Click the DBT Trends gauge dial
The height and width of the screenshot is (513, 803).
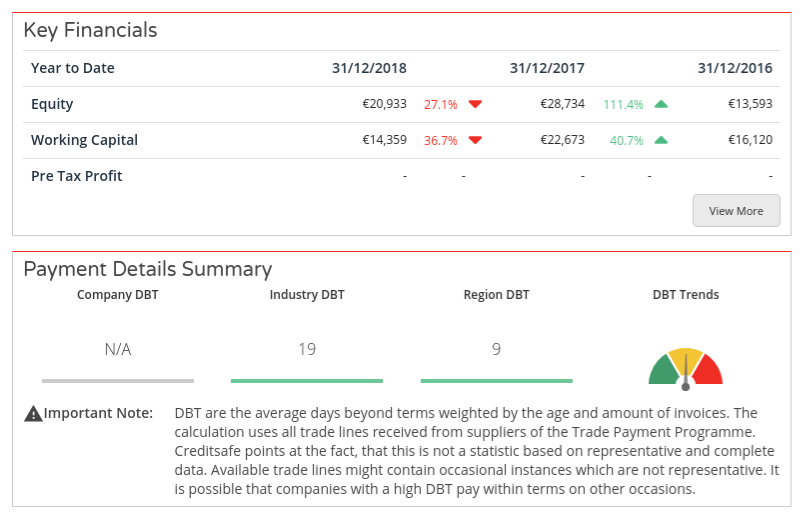coord(685,368)
